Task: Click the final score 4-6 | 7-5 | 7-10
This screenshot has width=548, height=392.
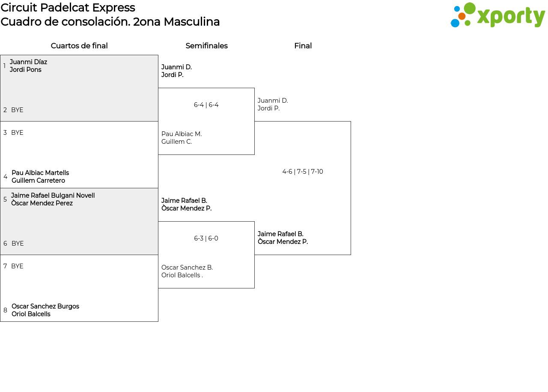Action: click(x=302, y=172)
